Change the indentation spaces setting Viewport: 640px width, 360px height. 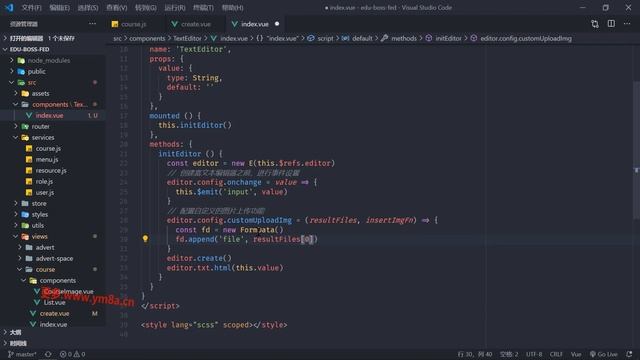(509, 354)
